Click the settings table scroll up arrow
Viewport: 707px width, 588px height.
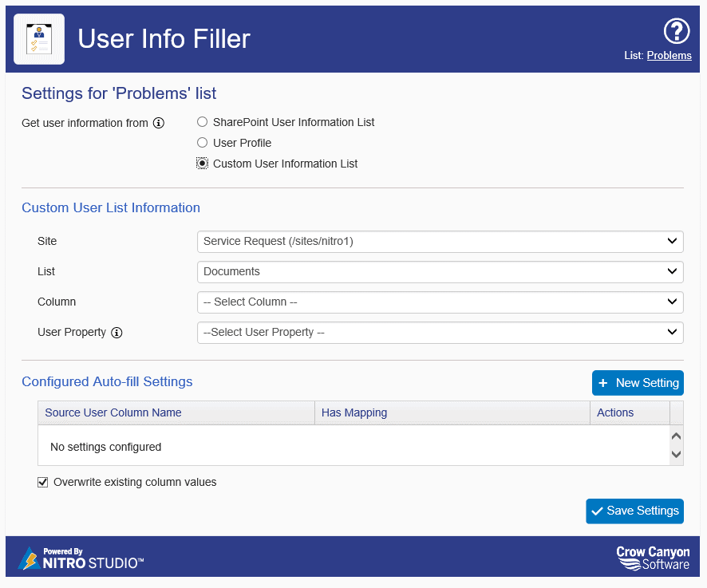pyautogui.click(x=677, y=436)
